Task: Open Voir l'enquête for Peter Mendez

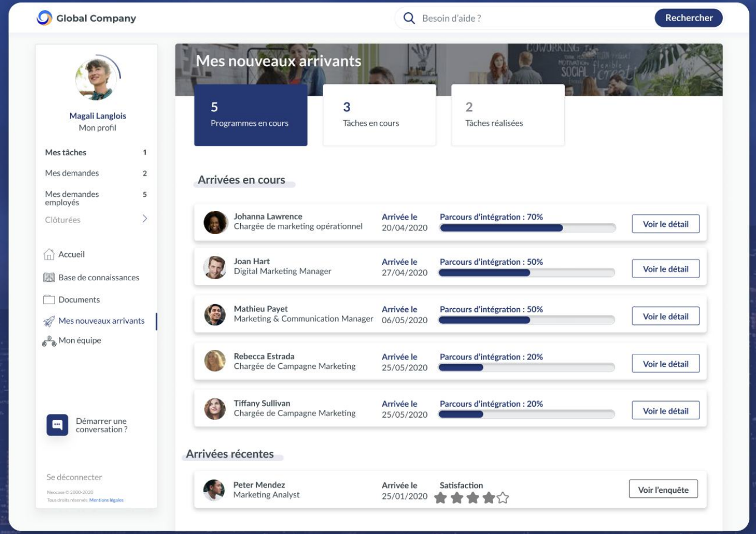Action: pos(663,489)
